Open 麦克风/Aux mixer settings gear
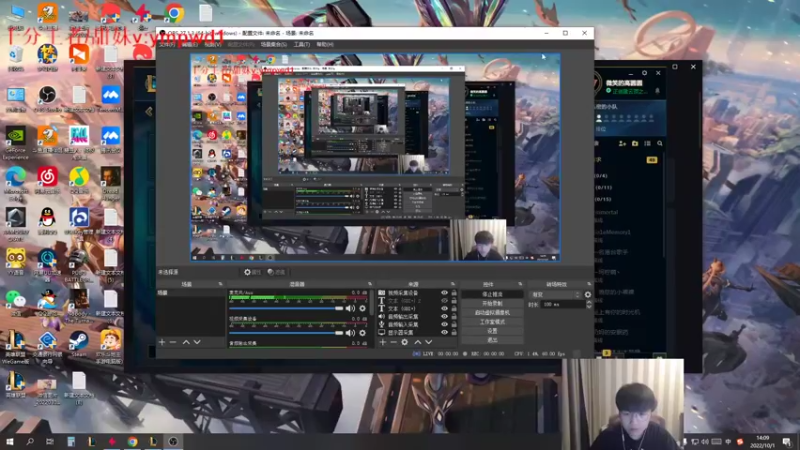 click(362, 308)
